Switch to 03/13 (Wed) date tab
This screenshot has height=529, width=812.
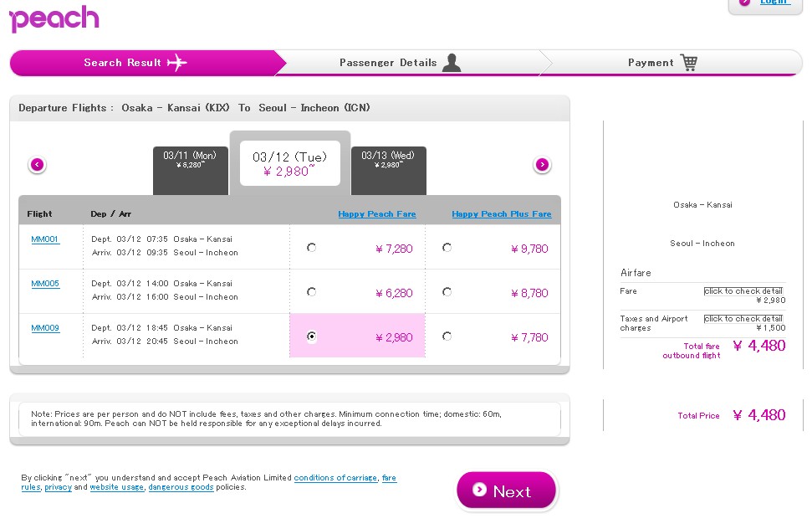[388, 161]
